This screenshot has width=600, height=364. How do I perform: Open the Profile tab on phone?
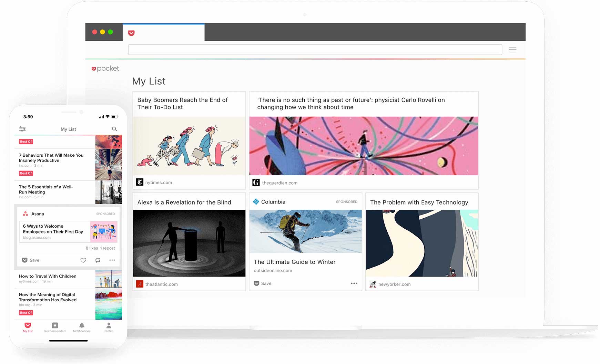(109, 327)
